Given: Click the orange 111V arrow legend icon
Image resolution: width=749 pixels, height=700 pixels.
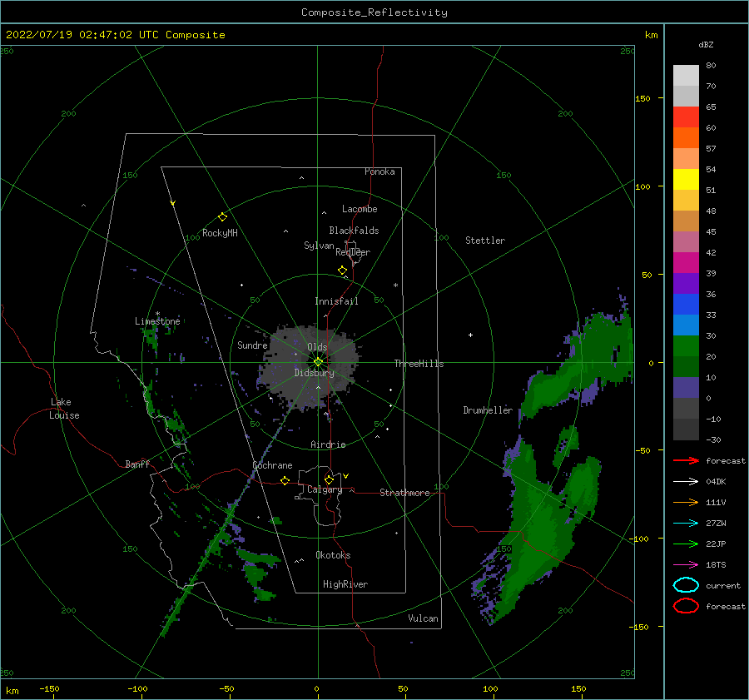Looking at the screenshot, I should point(686,502).
